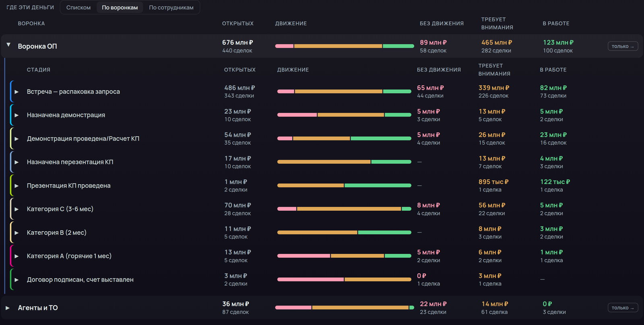Click movement bar of «Назначена демонстрация»
Image resolution: width=644 pixels, height=325 pixels.
pos(344,115)
